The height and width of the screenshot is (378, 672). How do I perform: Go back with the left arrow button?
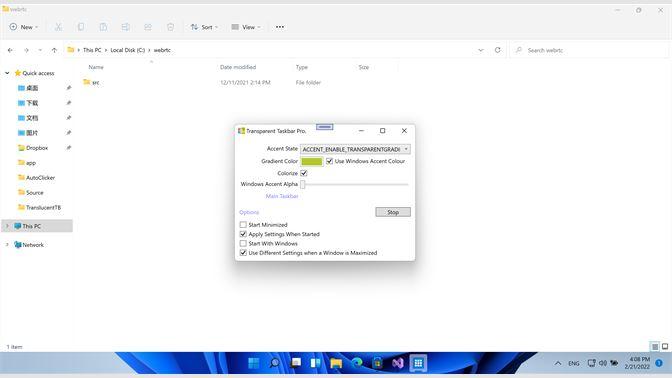pyautogui.click(x=10, y=50)
